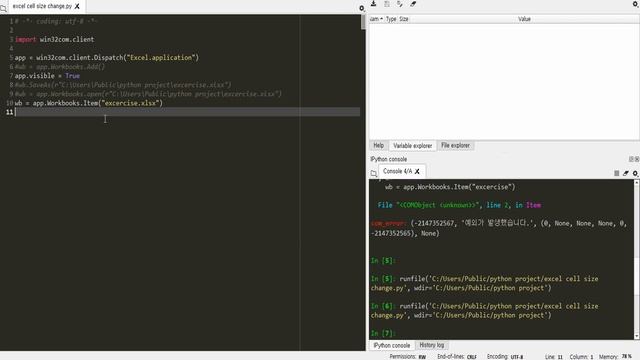Image resolution: width=640 pixels, height=360 pixels.
Task: Click the 'app.visible = True' line
Action: [47, 76]
